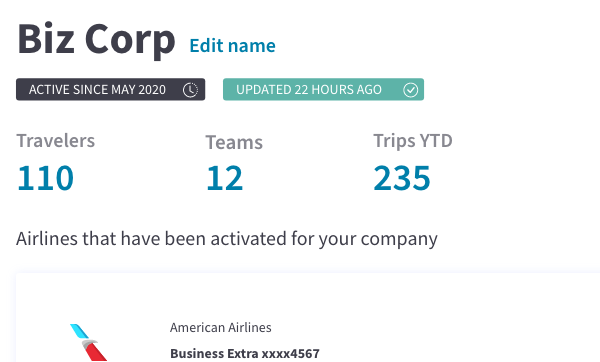The image size is (600, 362).
Task: Click the clock icon in Active Since badge
Action: [190, 90]
